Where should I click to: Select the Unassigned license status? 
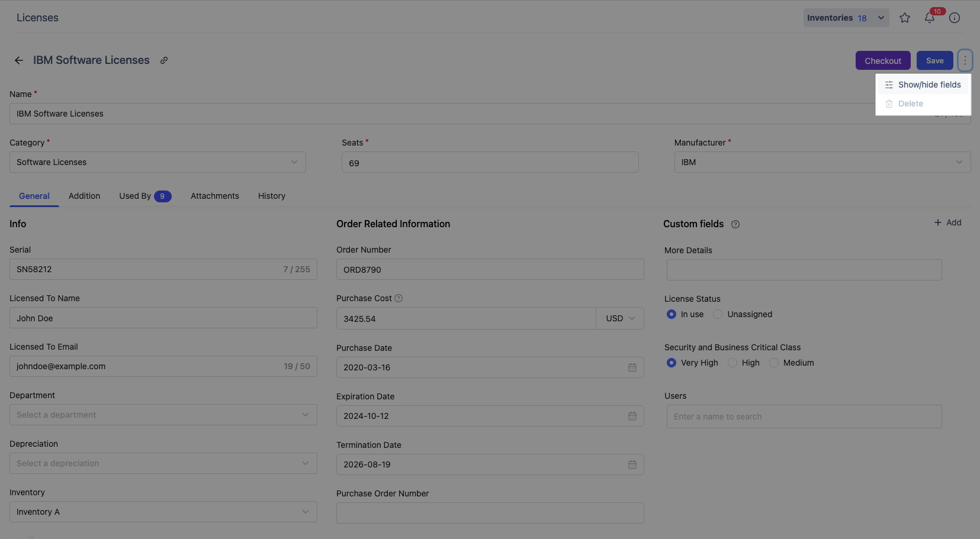coord(718,314)
